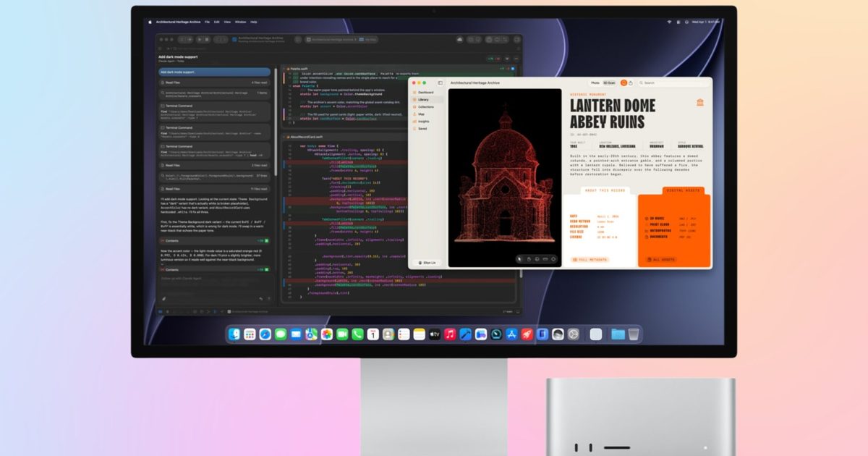Click the Stop button in Xcode toolbar
Screen dimensions: 868x456
coord(207,40)
